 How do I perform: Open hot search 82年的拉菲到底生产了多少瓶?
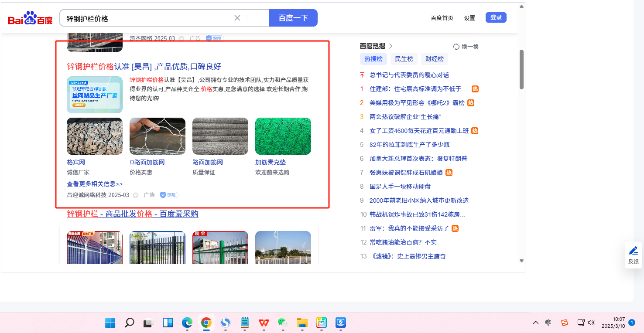pos(410,145)
